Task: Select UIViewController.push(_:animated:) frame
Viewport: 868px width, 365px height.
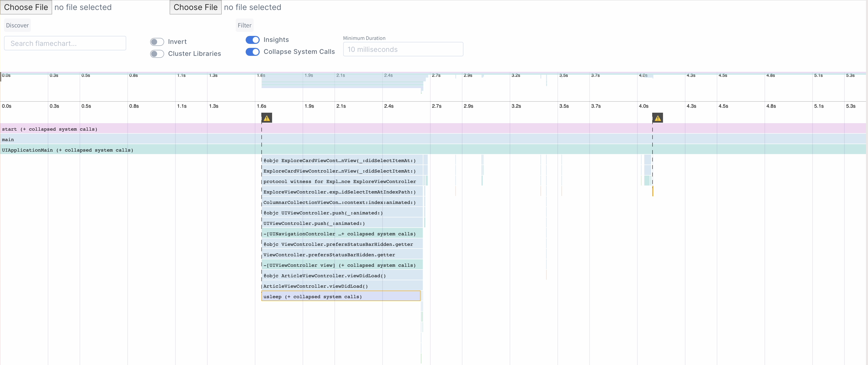Action: point(342,223)
